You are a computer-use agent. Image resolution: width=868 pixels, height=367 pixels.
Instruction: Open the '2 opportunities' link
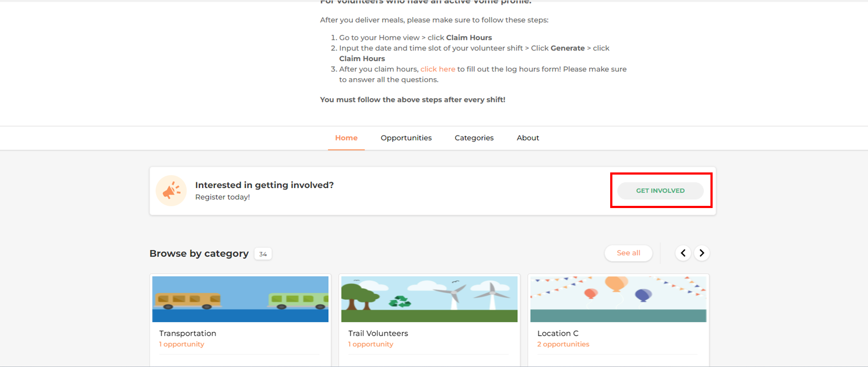(x=563, y=344)
